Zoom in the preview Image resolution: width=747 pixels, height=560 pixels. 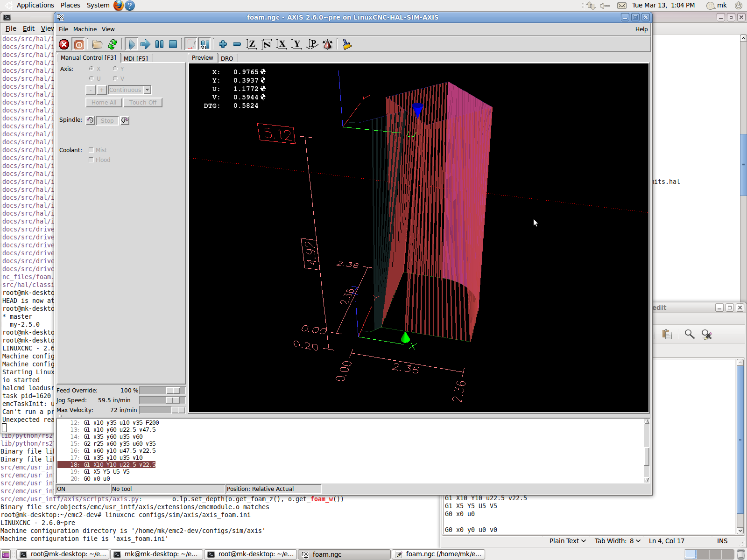click(x=223, y=44)
